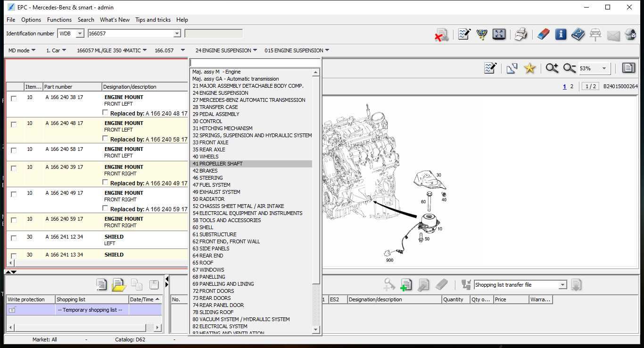Choose '46 STEERING' in the group list
Image resolution: width=644 pixels, height=348 pixels.
251,178
